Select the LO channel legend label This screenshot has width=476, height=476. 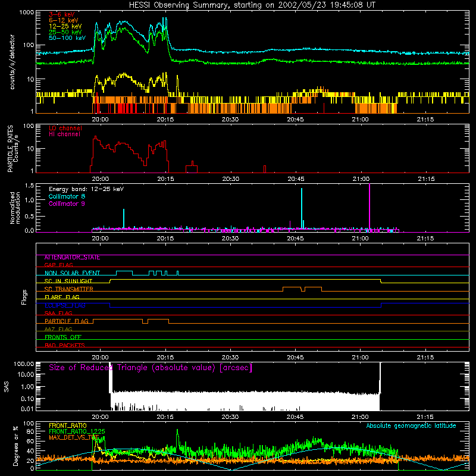pyautogui.click(x=65, y=128)
